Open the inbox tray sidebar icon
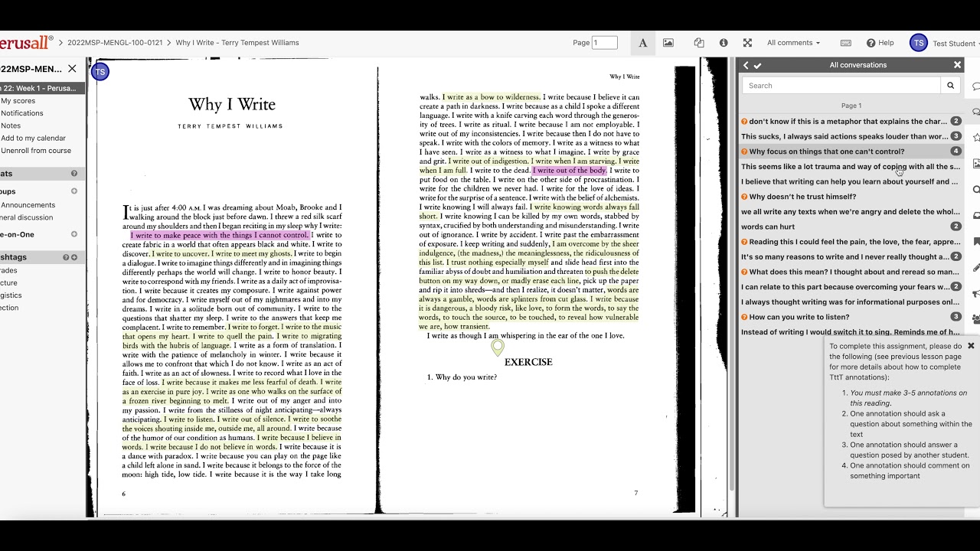 pos(976,216)
